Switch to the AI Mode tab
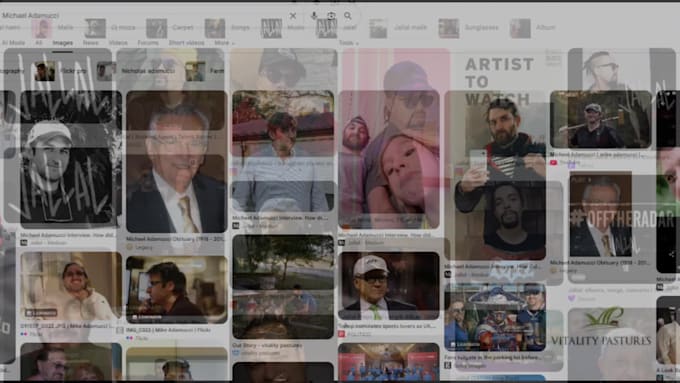 (13, 43)
